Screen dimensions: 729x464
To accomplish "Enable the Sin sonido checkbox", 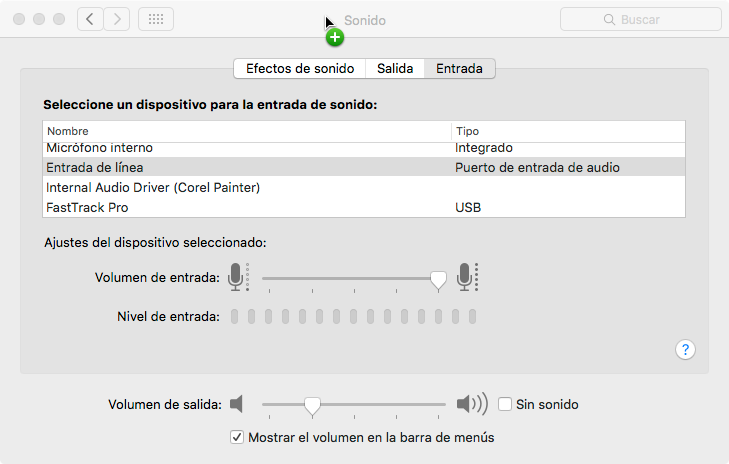I will 505,404.
